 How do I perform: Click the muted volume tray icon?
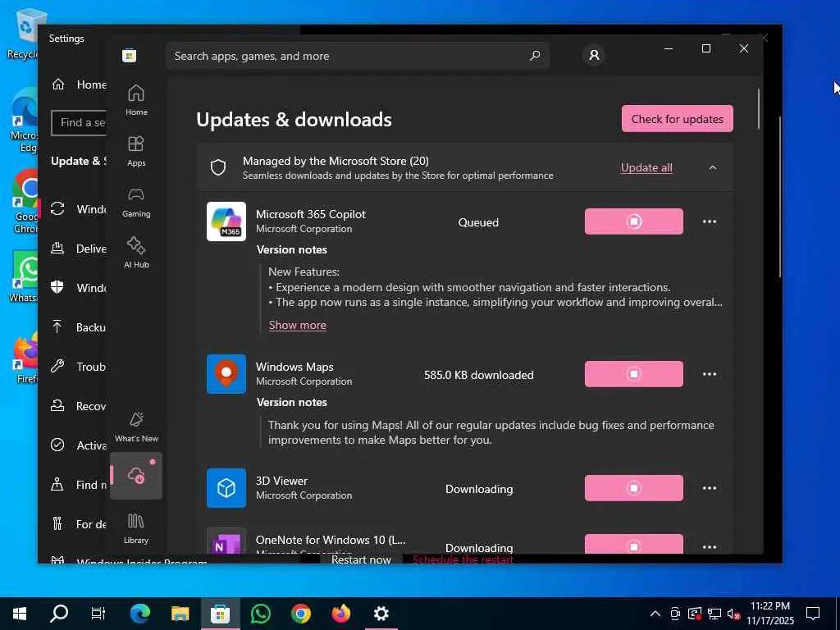pyautogui.click(x=733, y=614)
